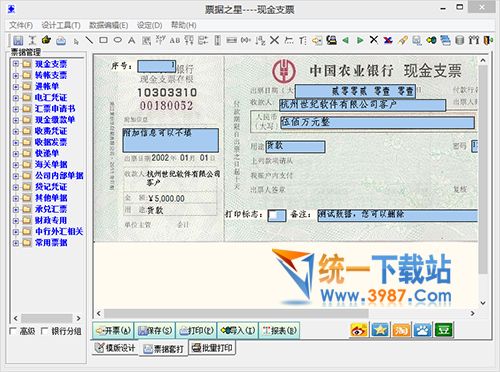This screenshot has height=372, width=500.
Task: Click the 报表(B) button
Action: pos(279,331)
